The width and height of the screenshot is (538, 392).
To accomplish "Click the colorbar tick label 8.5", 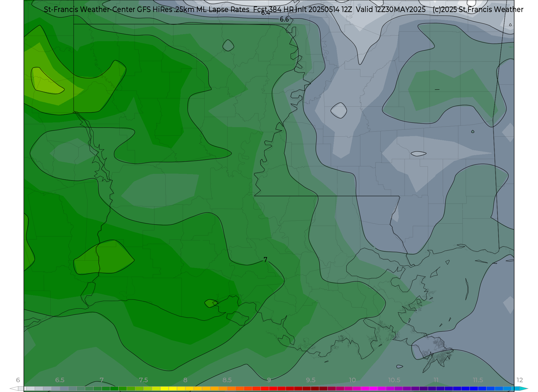I will 227,380.
